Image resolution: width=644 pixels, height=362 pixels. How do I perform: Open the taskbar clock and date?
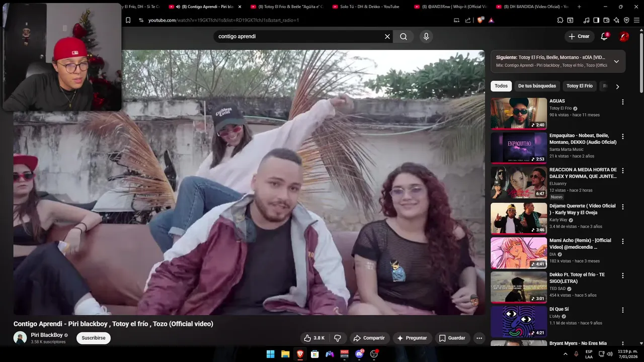(x=627, y=354)
